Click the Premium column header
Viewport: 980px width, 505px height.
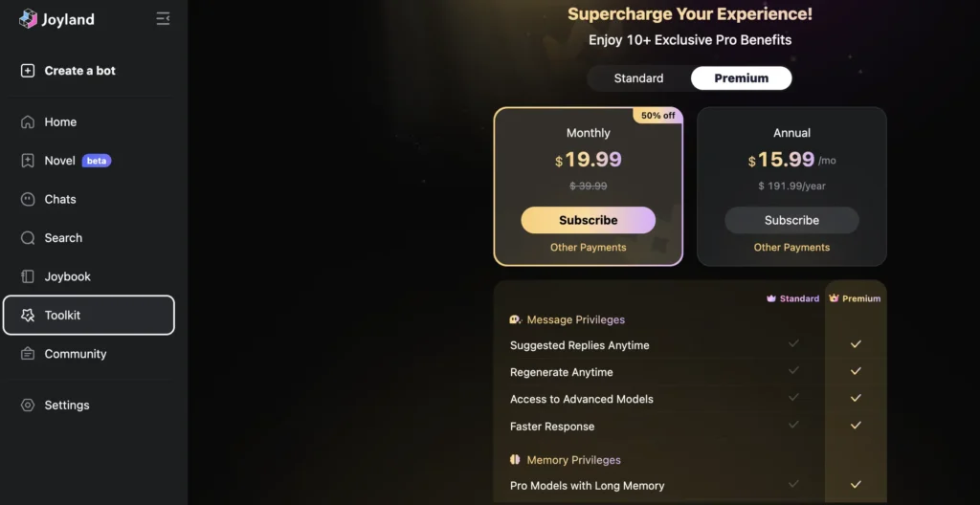click(855, 298)
